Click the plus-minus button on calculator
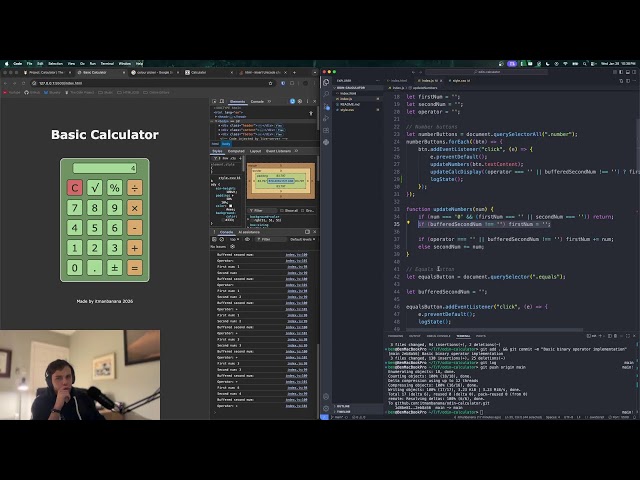Image resolution: width=640 pixels, height=480 pixels. [x=115, y=268]
